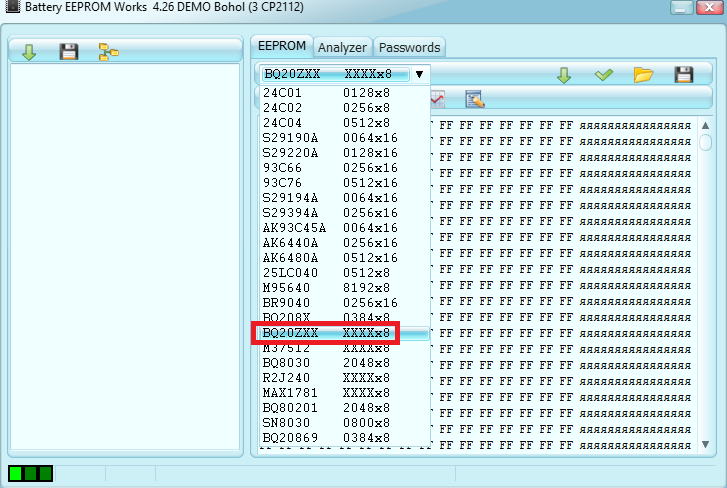Click the green progress indicator blocks
This screenshot has height=488, width=727.
pos(30,474)
